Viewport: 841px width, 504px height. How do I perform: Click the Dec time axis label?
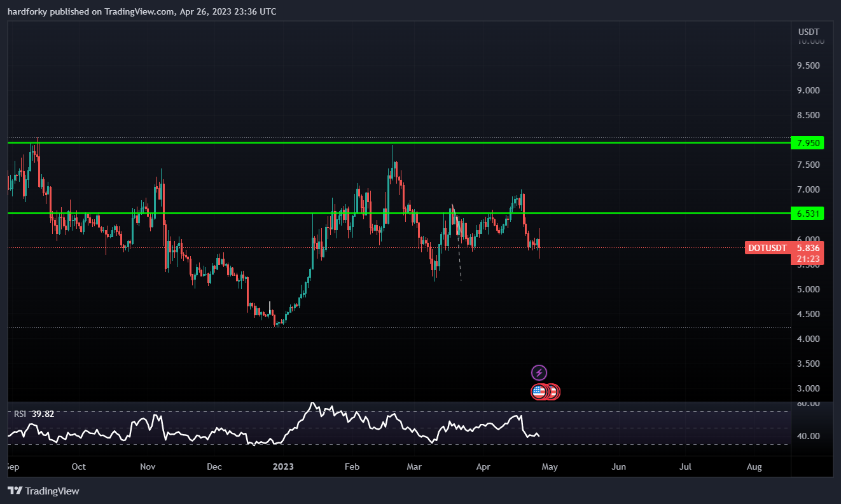point(214,467)
